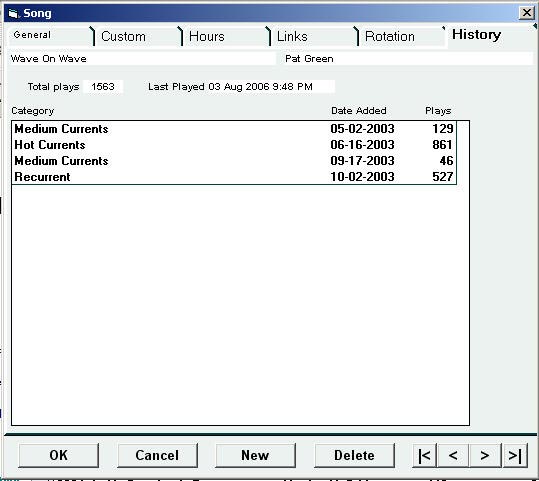Image resolution: width=539 pixels, height=481 pixels.
Task: Select the Medium Currents row dated 09-17-2003
Action: pyautogui.click(x=234, y=161)
